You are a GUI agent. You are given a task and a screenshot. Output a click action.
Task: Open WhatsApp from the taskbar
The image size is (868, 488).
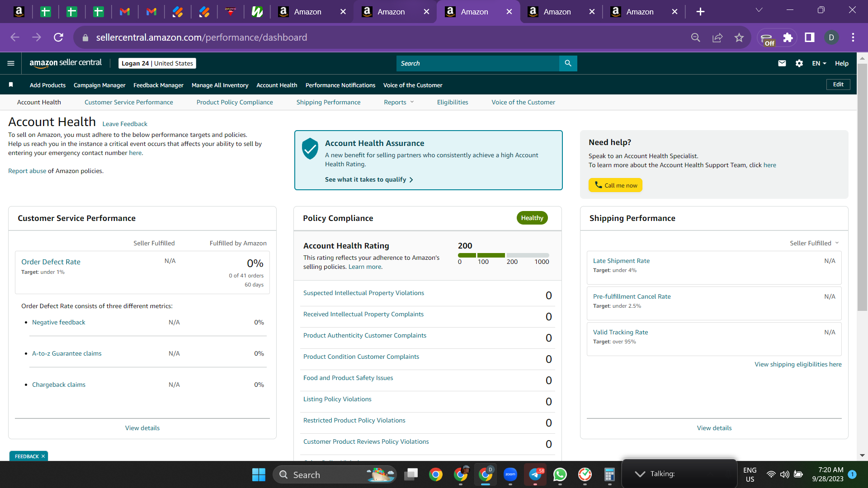(x=560, y=474)
